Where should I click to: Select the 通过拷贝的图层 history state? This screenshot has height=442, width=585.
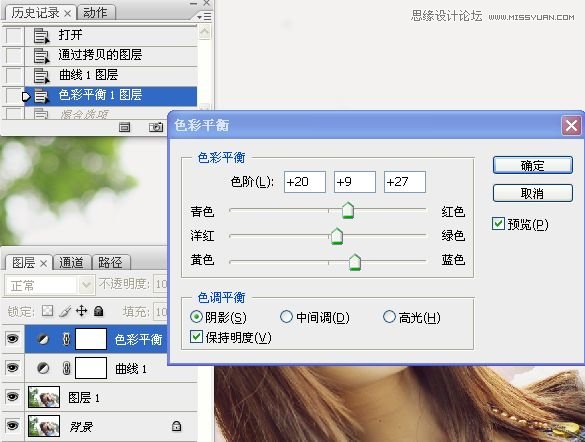(111, 56)
